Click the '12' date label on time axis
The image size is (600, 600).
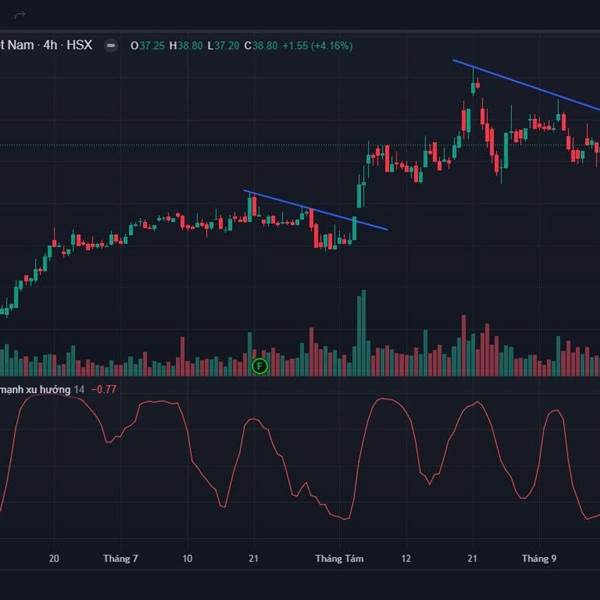406,559
